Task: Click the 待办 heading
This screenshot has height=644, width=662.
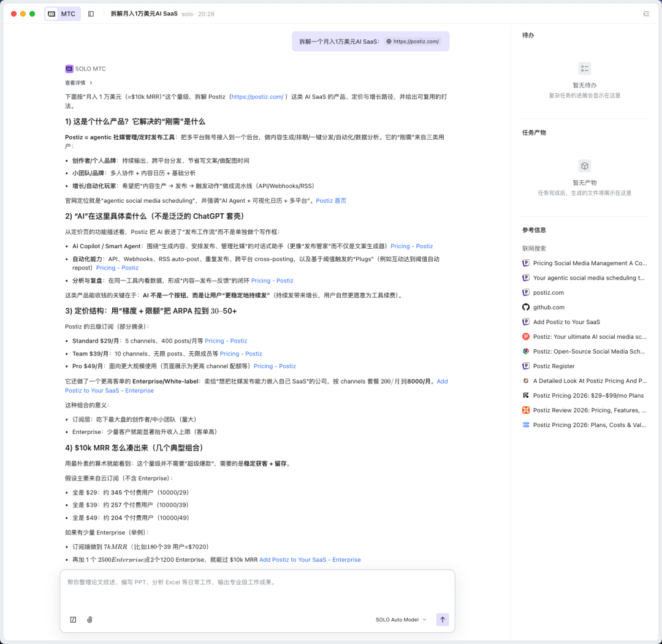Action: 528,35
